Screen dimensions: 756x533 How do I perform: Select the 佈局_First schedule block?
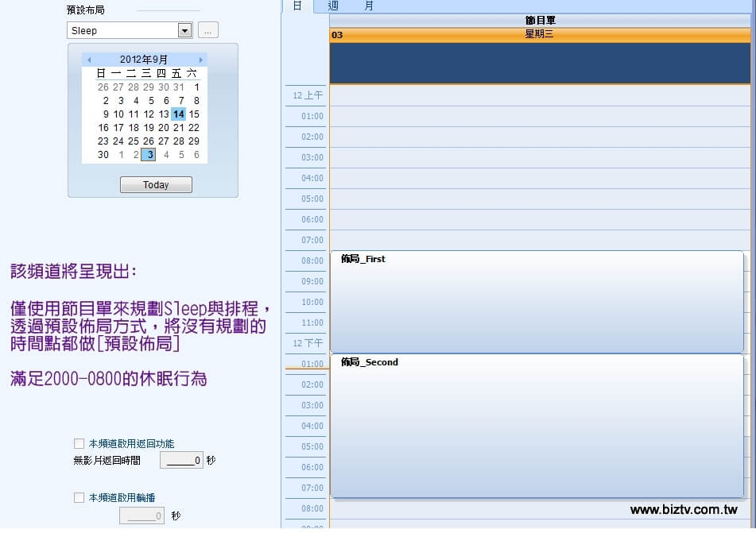pos(537,302)
